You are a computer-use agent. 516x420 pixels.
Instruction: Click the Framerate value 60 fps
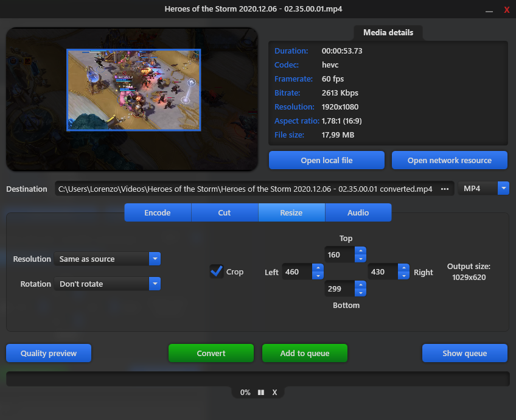[x=333, y=79]
